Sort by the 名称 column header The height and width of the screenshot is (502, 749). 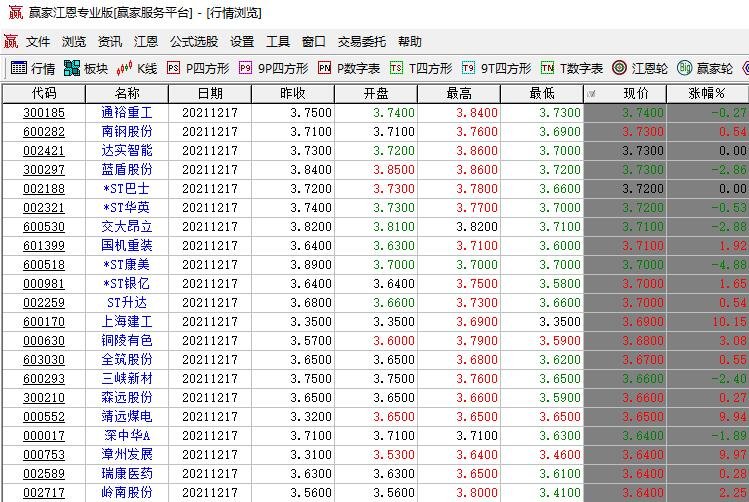(127, 94)
